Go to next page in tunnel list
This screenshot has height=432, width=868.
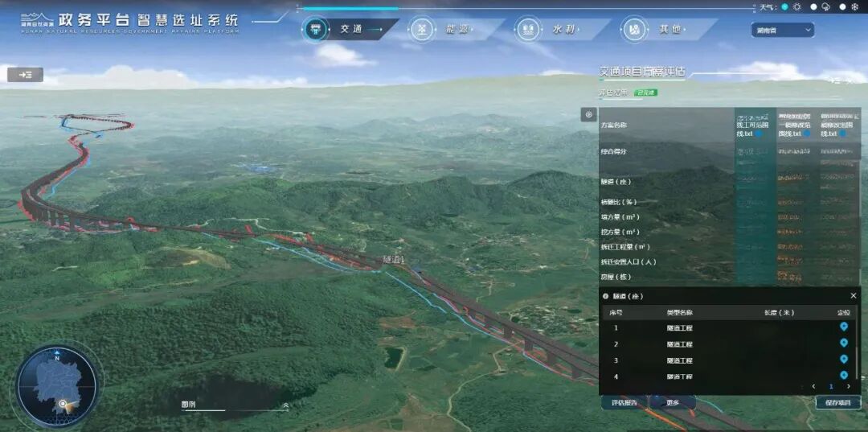tap(848, 387)
